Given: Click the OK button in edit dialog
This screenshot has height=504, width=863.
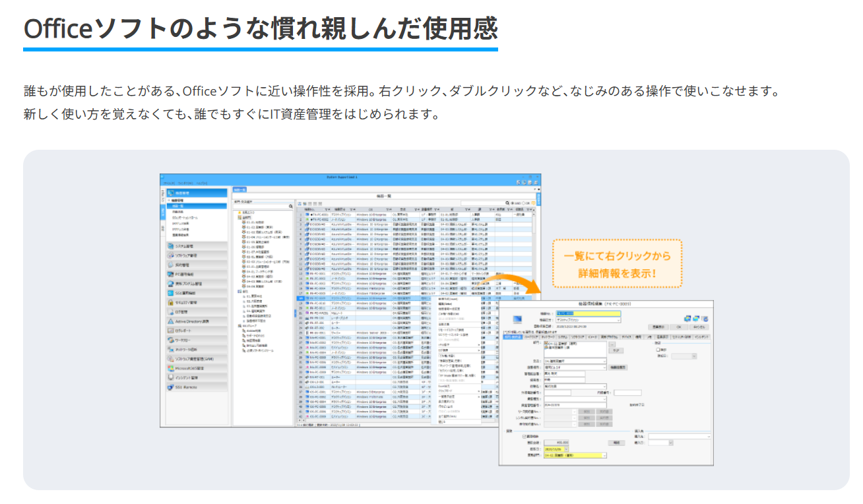Looking at the screenshot, I should point(678,327).
